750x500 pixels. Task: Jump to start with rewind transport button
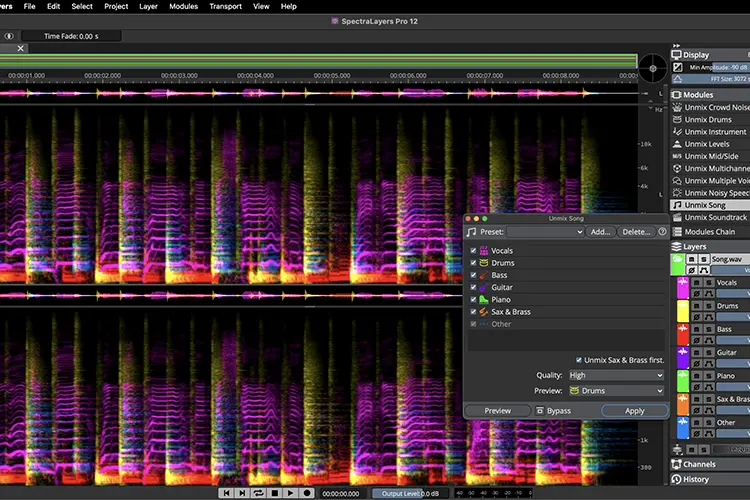pyautogui.click(x=227, y=493)
